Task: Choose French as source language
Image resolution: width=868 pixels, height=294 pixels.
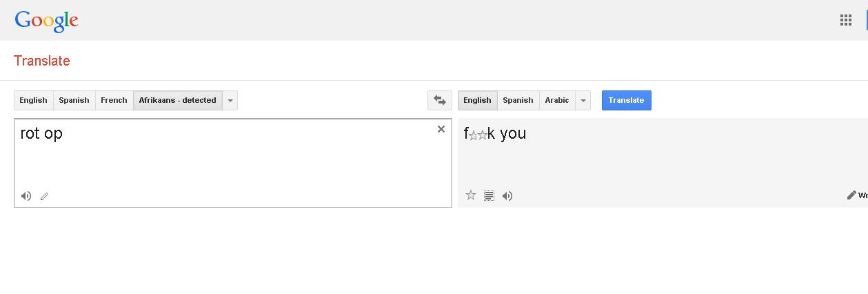Action: (114, 100)
